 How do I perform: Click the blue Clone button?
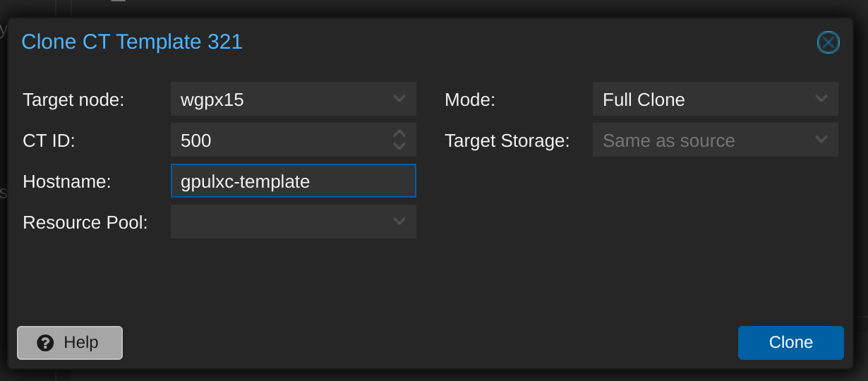click(x=791, y=343)
